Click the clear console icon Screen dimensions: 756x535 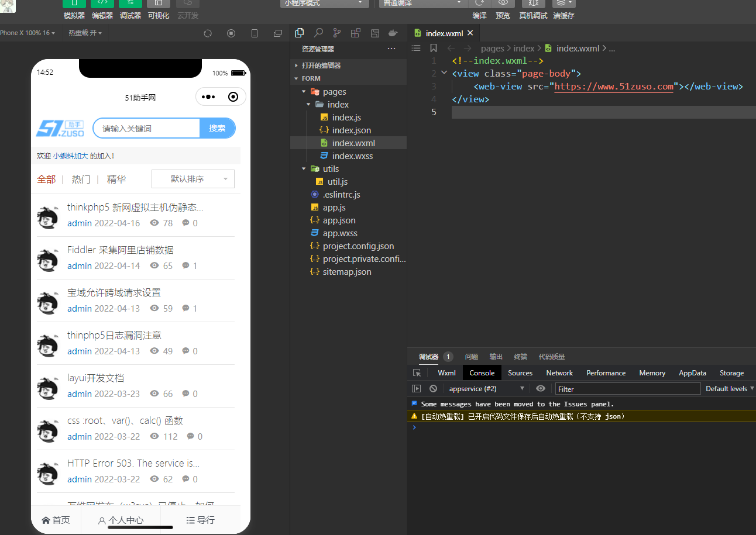[x=433, y=388]
